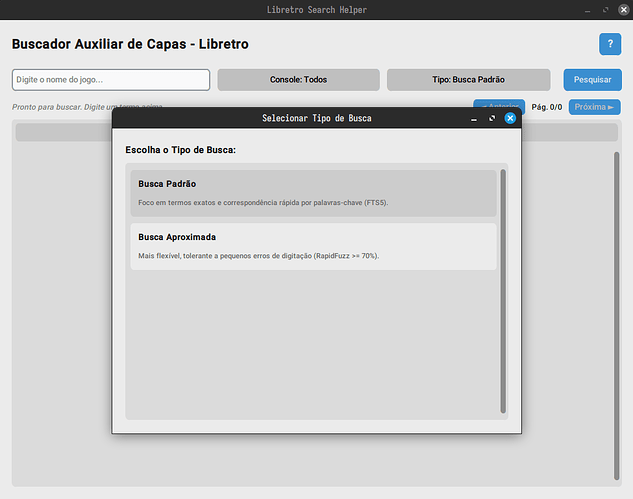Viewport: 633px width, 499px height.
Task: Close the Selecionar Tipo de Busca dialog
Action: click(510, 118)
